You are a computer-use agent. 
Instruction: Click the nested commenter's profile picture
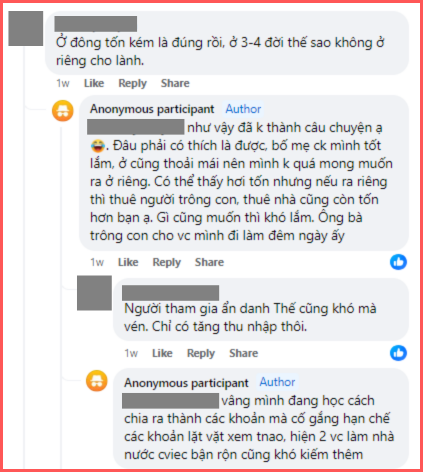(94, 293)
